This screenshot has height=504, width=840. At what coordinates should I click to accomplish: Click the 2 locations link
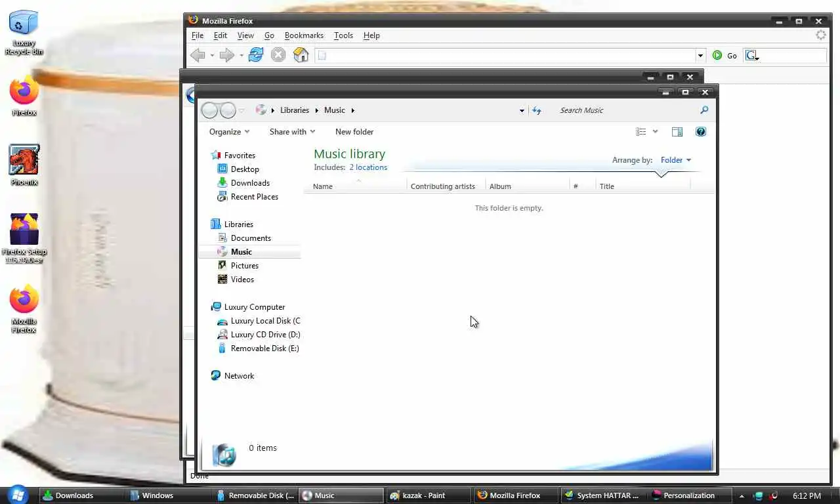click(x=368, y=167)
